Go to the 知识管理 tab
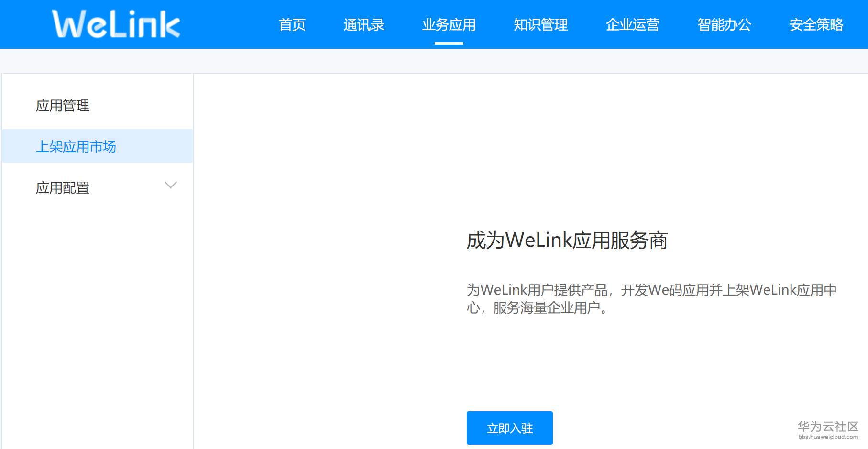This screenshot has height=449, width=868. pyautogui.click(x=541, y=24)
